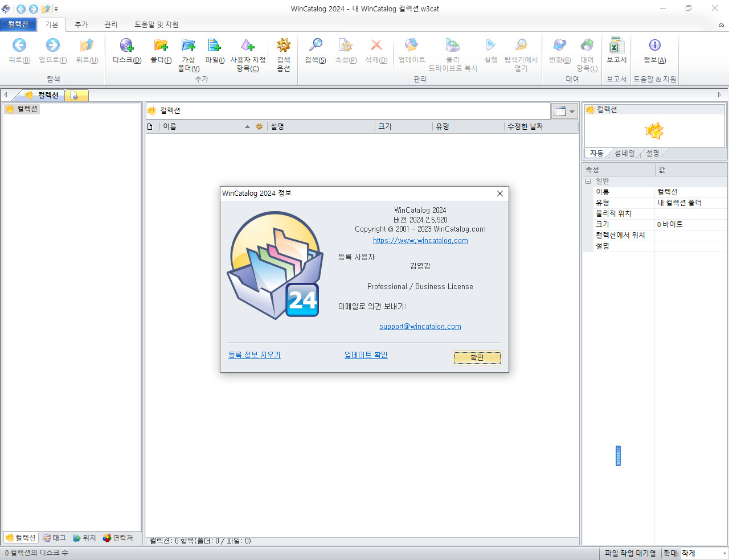Click quick access back arrow in title bar
Image resolution: width=729 pixels, height=560 pixels.
click(x=21, y=9)
